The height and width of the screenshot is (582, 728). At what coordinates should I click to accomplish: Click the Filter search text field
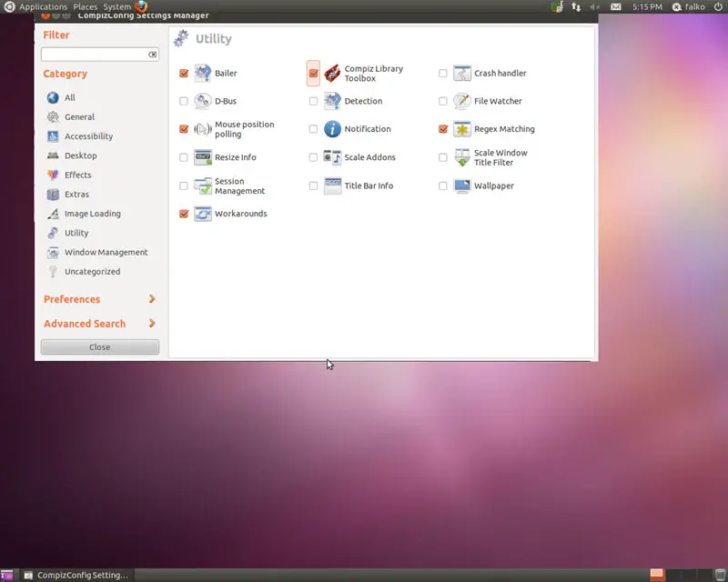coord(95,55)
